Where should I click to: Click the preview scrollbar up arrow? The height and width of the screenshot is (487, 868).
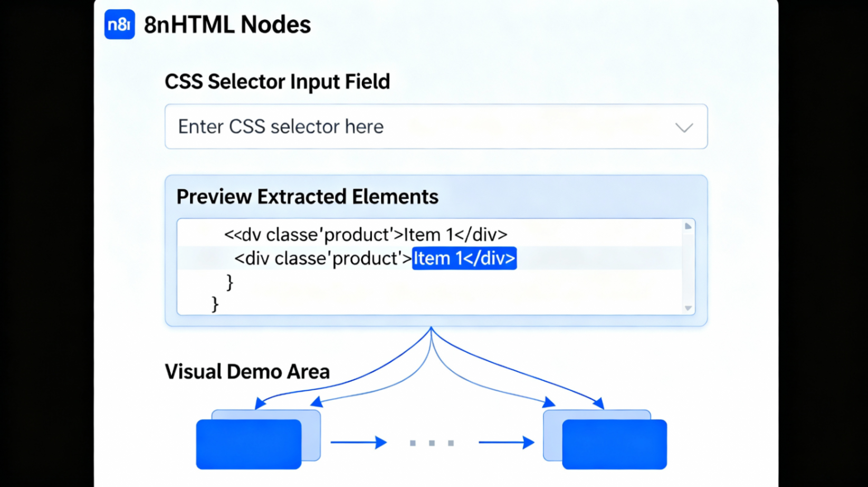pyautogui.click(x=688, y=226)
